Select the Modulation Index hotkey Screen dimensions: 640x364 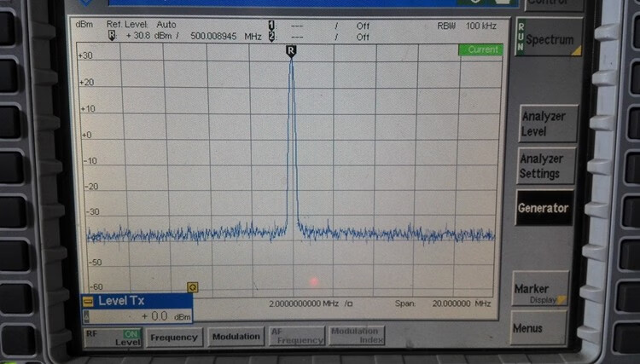point(357,336)
